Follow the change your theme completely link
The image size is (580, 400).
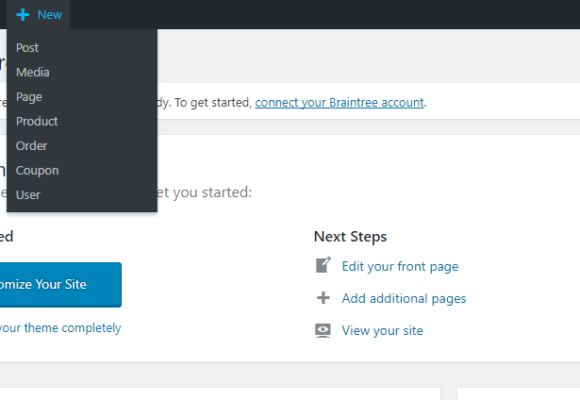61,328
